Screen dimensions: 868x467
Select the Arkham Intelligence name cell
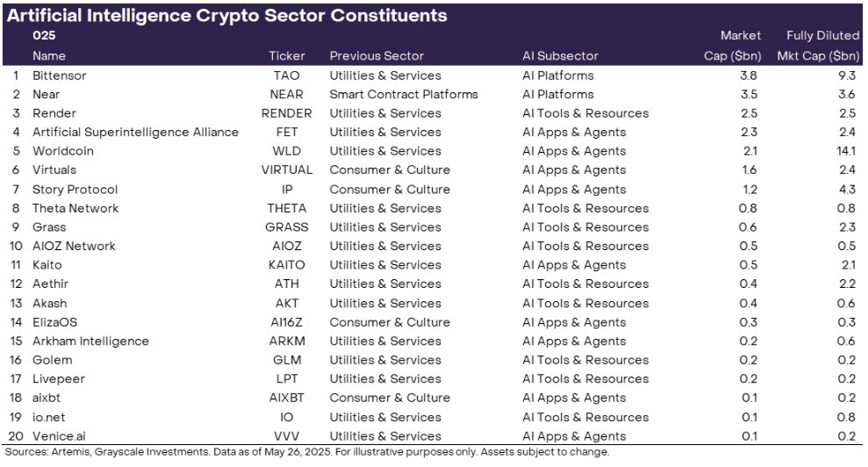click(x=90, y=341)
